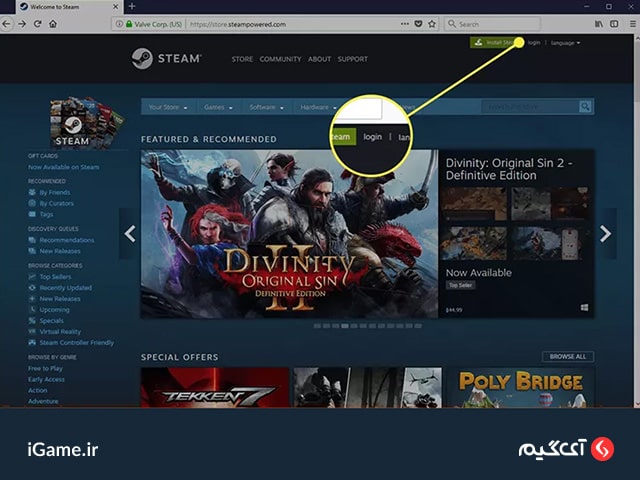Open New Releases under Browse Categories
The image size is (640, 480).
(60, 299)
